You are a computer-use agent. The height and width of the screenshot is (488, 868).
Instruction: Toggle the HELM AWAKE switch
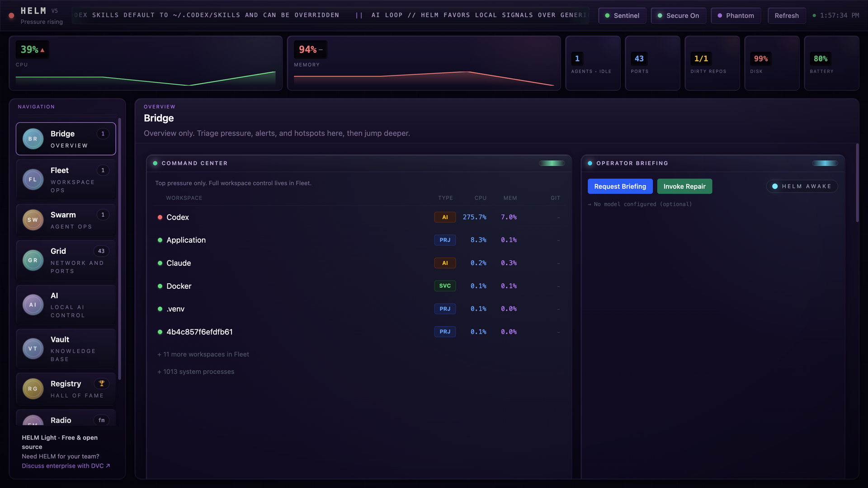[x=802, y=186]
